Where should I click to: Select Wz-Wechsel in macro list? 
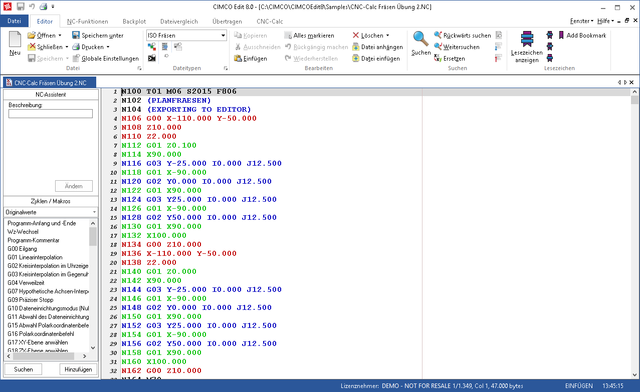23,232
